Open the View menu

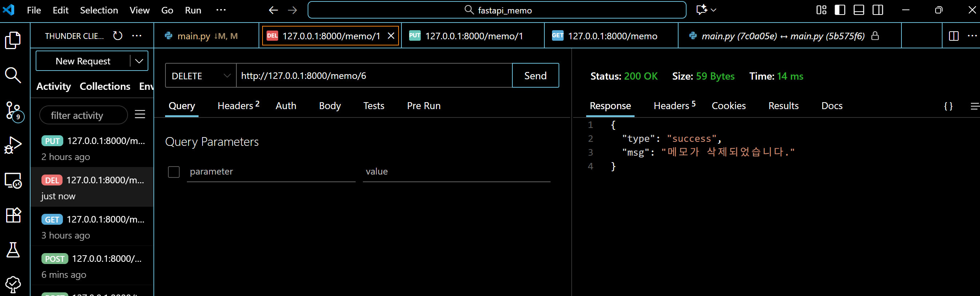coord(139,10)
